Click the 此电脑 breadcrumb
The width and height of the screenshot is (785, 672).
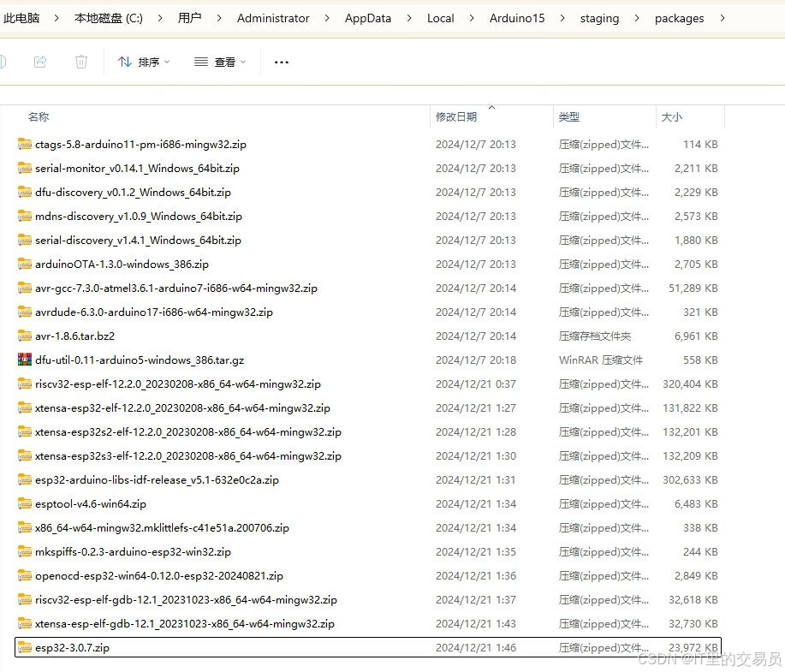(21, 18)
